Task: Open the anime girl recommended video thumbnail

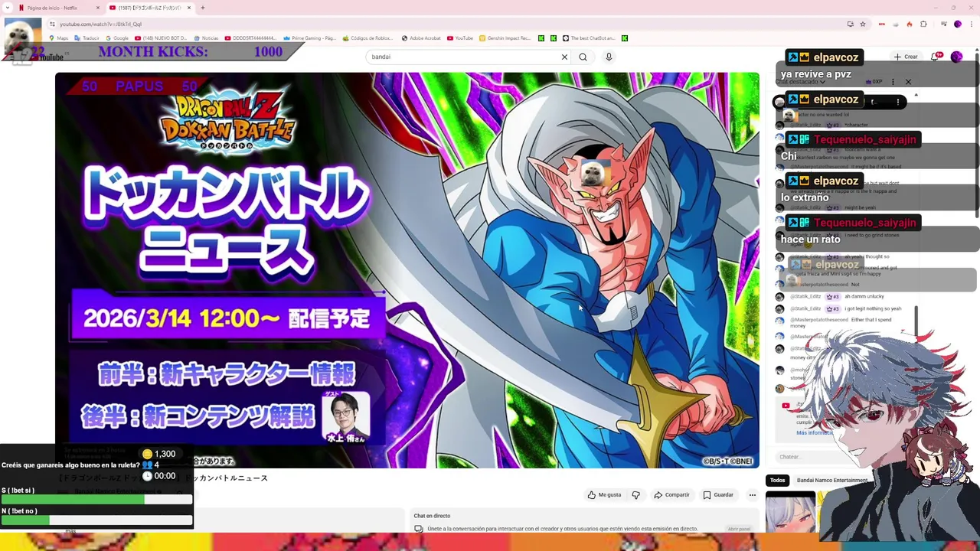Action: (x=791, y=512)
